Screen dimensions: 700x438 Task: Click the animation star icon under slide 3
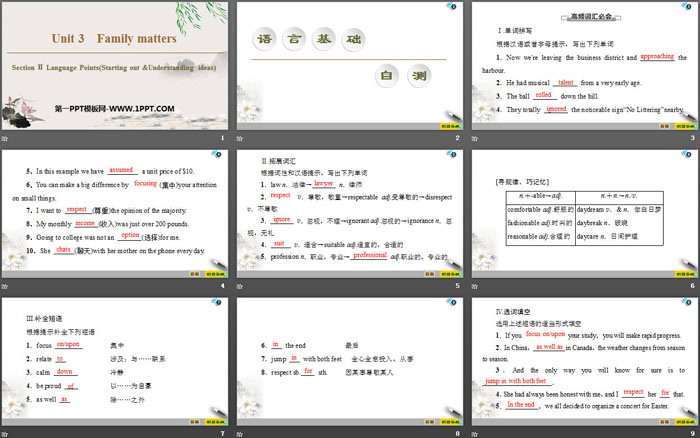pyautogui.click(x=473, y=137)
